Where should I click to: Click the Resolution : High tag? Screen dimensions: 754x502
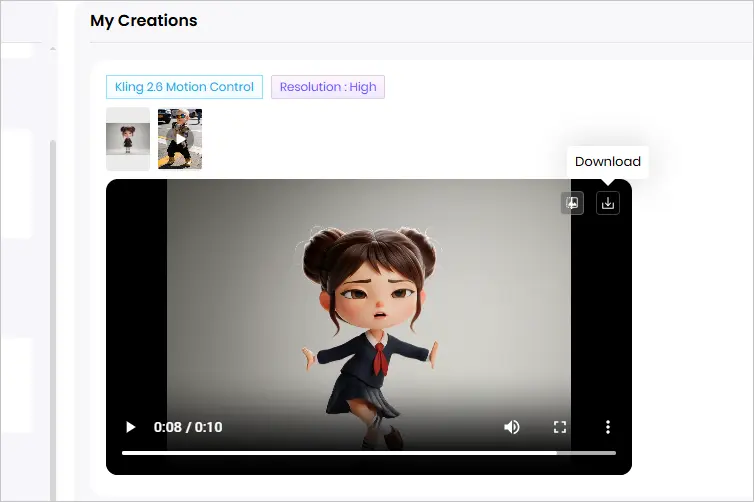[328, 87]
